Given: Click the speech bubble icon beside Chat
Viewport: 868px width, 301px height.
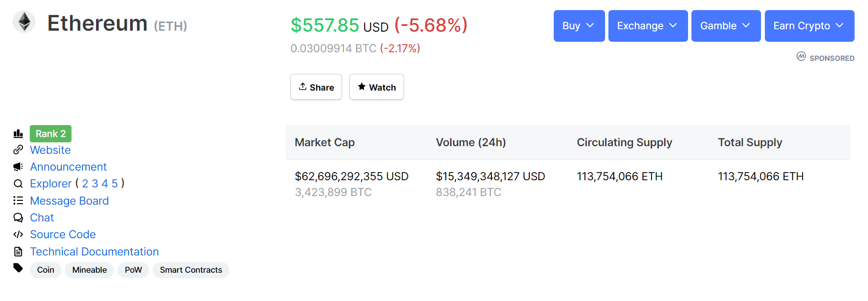Looking at the screenshot, I should pyautogui.click(x=18, y=218).
